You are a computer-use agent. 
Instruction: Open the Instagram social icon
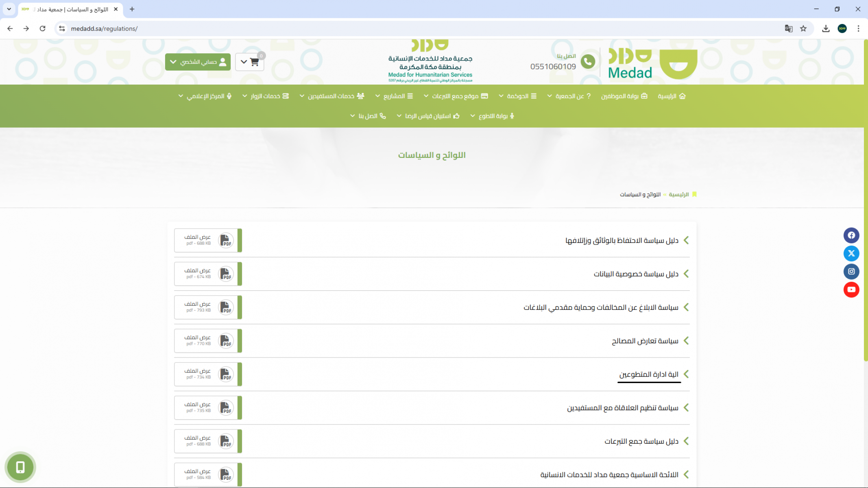[851, 271]
